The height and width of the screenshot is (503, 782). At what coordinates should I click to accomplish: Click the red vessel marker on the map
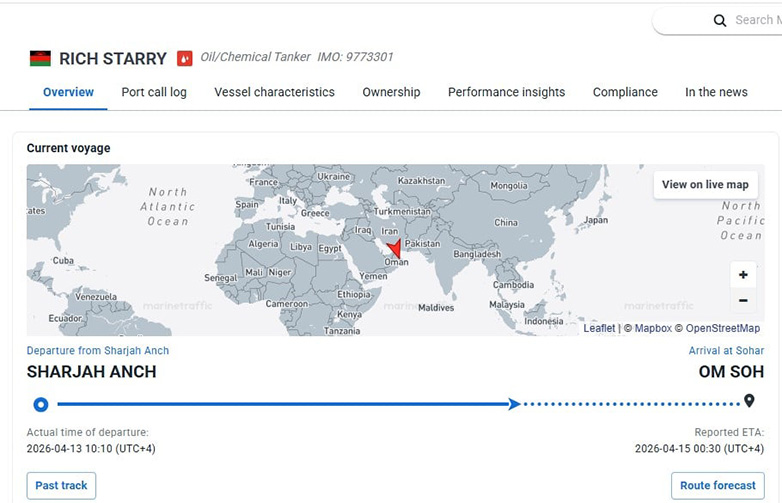[x=394, y=249]
